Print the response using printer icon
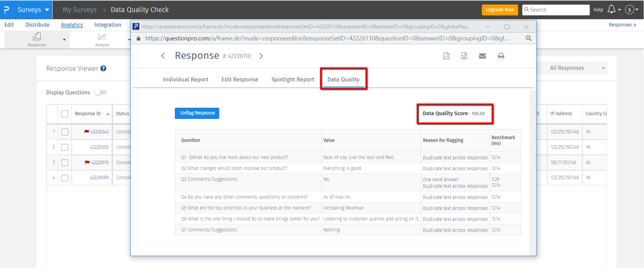The height and width of the screenshot is (274, 644). [501, 56]
